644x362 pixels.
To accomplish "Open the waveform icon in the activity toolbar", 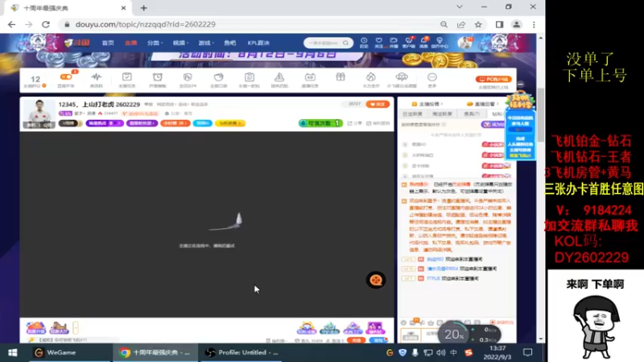I will 96,79.
